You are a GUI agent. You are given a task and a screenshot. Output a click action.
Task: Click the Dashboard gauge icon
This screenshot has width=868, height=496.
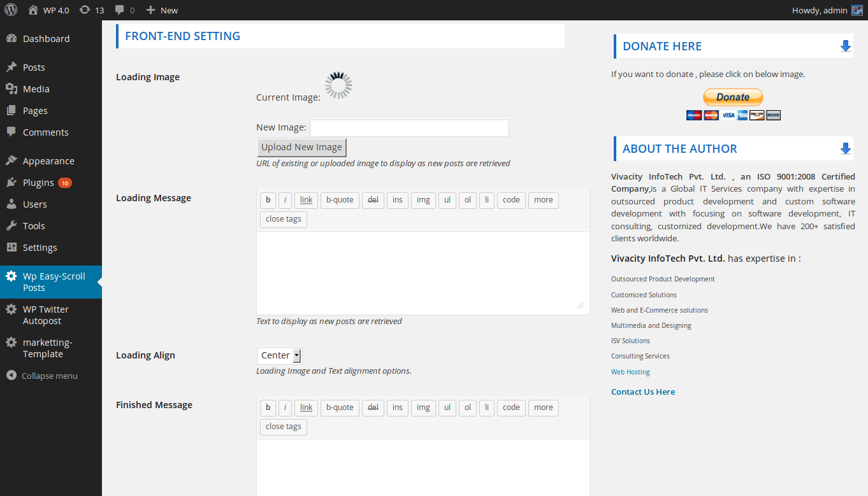point(11,39)
